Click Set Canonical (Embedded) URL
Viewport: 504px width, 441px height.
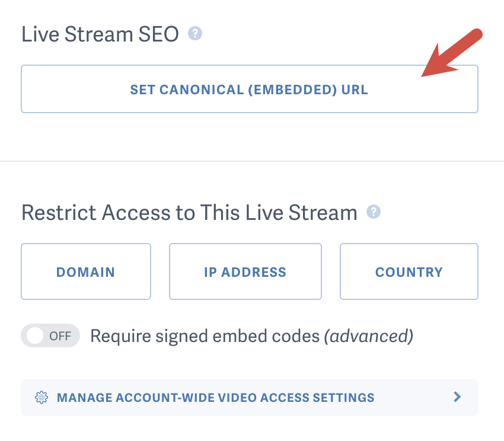249,89
